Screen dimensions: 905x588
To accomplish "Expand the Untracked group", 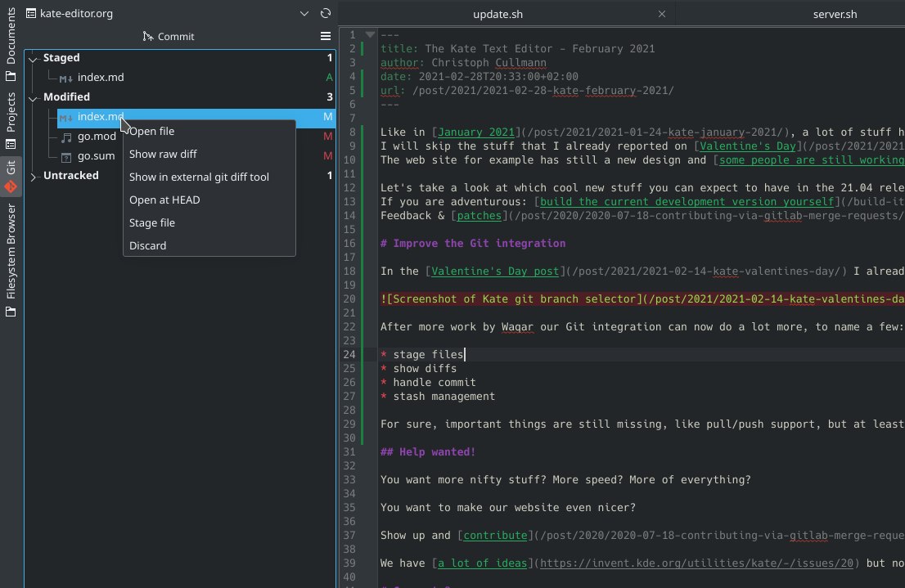I will tap(33, 176).
